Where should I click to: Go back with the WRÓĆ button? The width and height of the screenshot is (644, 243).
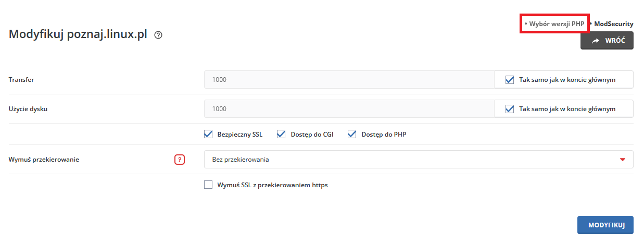pyautogui.click(x=607, y=41)
